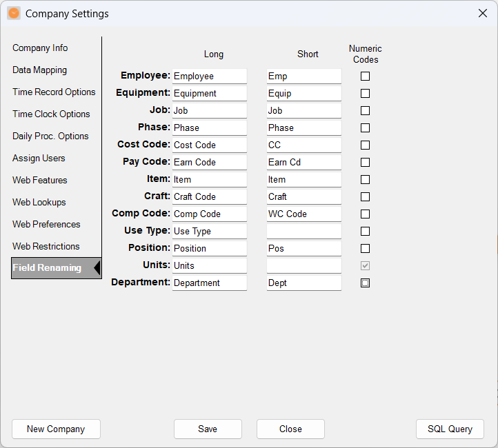Click the Units Numeric Codes checkbox
The image size is (498, 448).
coord(366,266)
